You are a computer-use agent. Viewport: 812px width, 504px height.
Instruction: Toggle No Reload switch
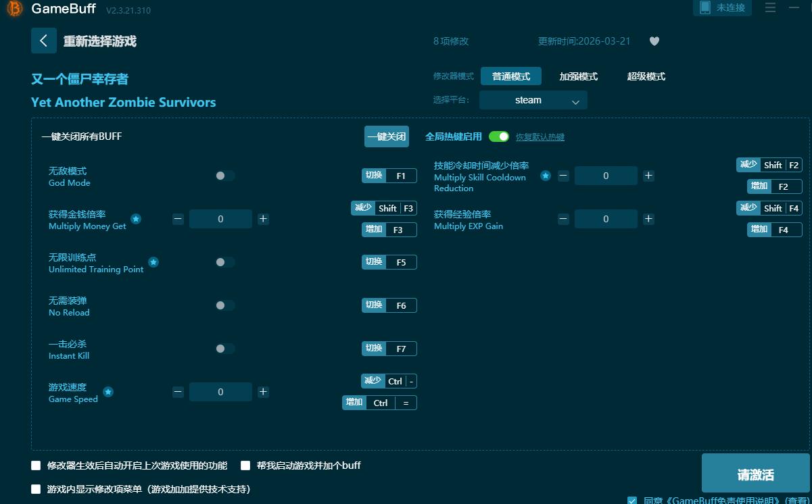tap(225, 305)
